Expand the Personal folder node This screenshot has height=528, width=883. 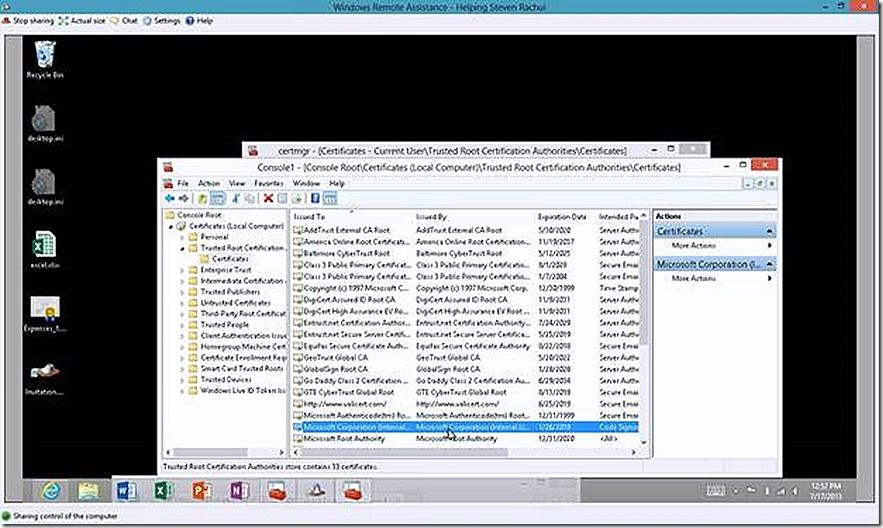pyautogui.click(x=182, y=237)
